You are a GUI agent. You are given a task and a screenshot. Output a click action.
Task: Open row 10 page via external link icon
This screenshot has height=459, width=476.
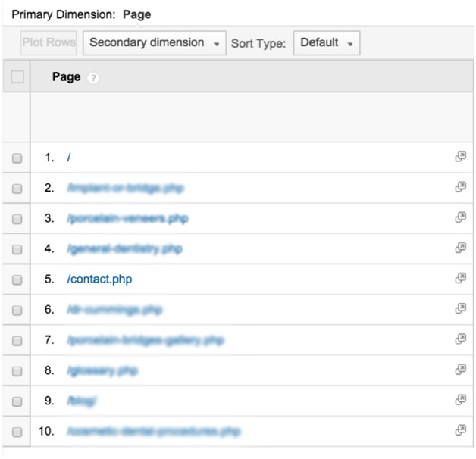pos(459,430)
